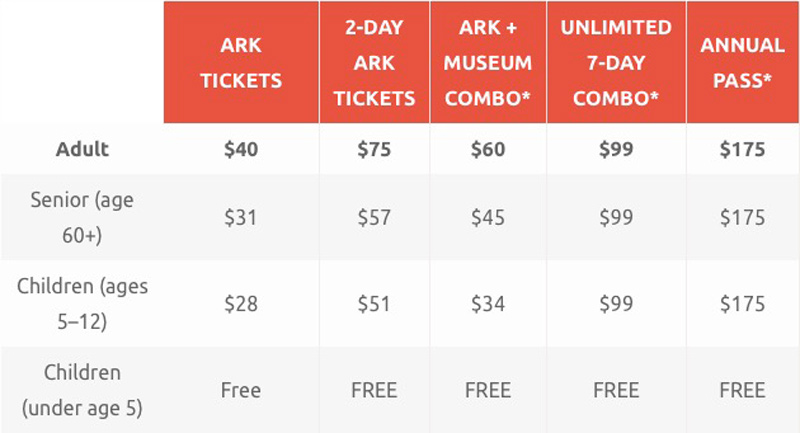Click the $57 senior 2-day price
The height and width of the screenshot is (433, 800).
(374, 218)
